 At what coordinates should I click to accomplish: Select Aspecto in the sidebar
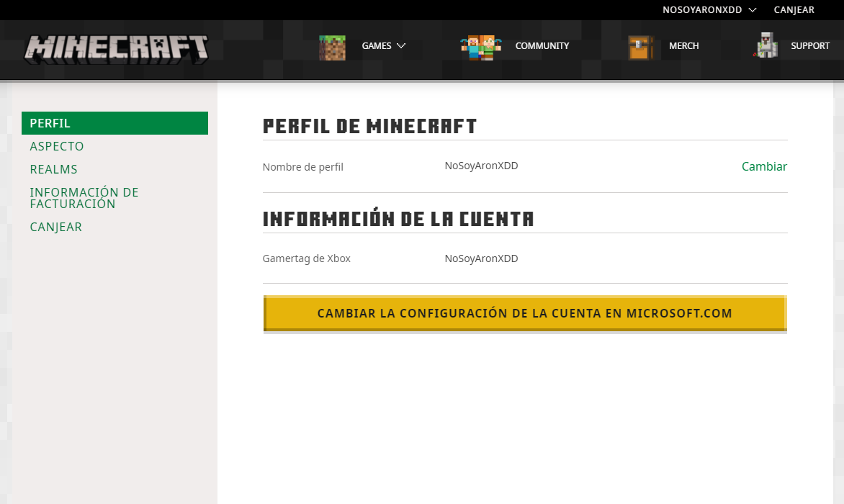[56, 146]
